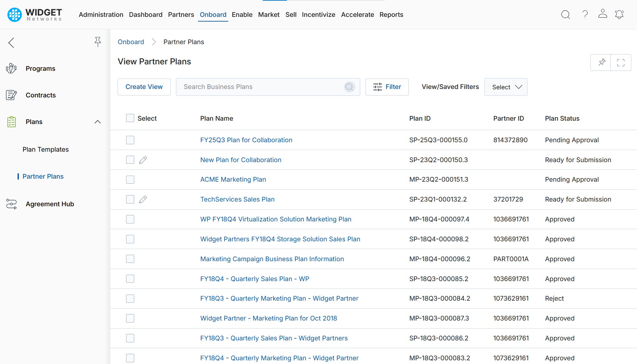Switch to the Reports menu

click(x=391, y=15)
